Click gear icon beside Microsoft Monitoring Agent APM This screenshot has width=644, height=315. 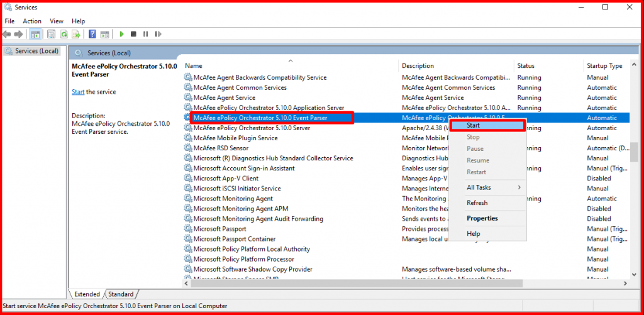pos(187,209)
